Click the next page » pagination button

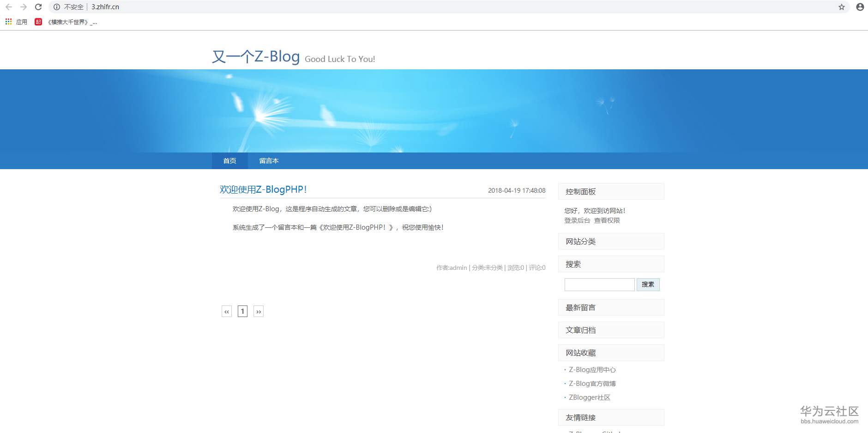click(x=259, y=311)
